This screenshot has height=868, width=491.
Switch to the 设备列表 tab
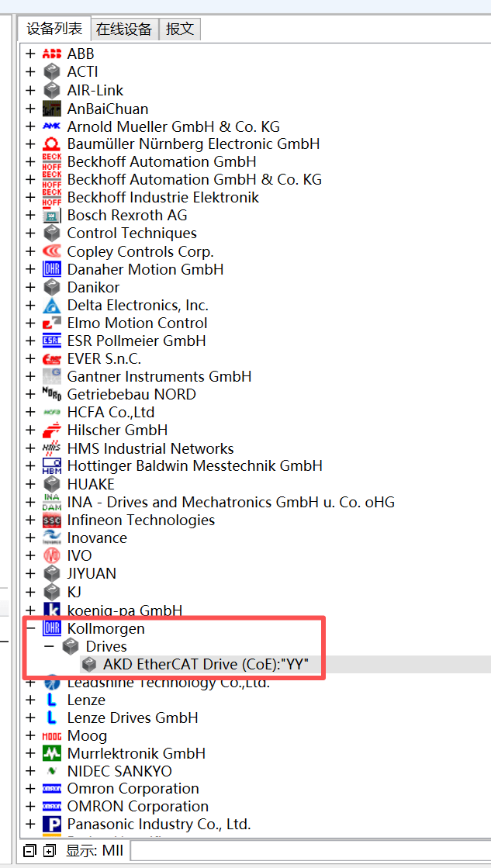tap(54, 28)
